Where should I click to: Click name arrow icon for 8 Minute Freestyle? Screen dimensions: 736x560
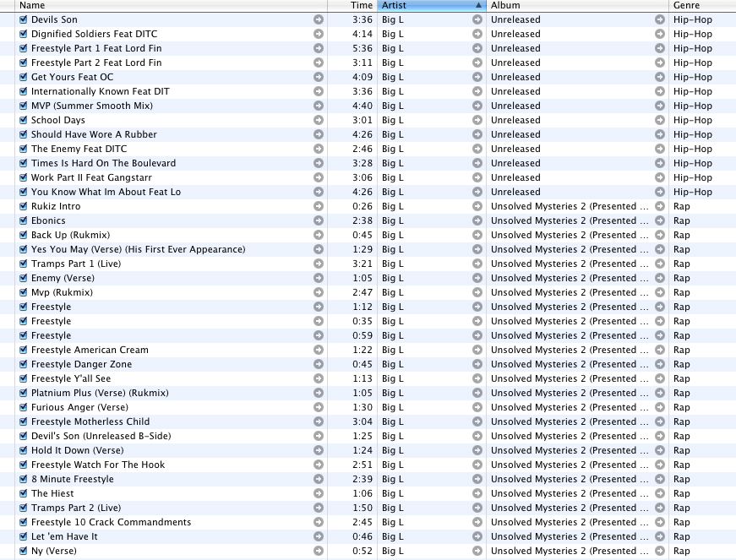pyautogui.click(x=319, y=479)
